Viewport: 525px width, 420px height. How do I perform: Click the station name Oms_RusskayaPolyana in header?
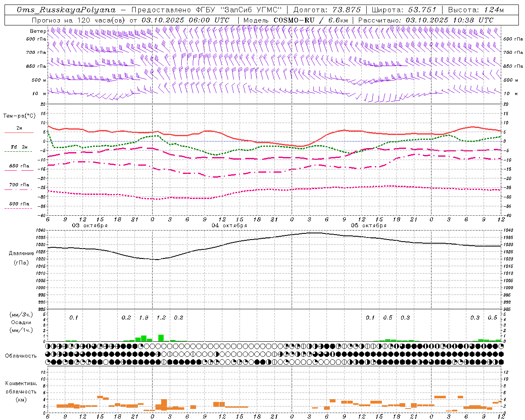pos(66,10)
